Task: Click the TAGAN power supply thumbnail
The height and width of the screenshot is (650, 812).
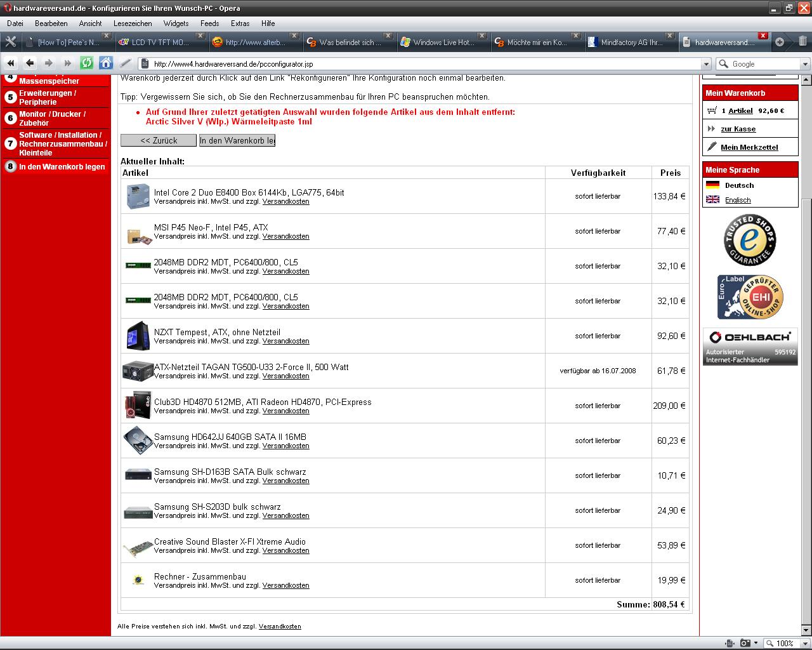Action: 138,371
